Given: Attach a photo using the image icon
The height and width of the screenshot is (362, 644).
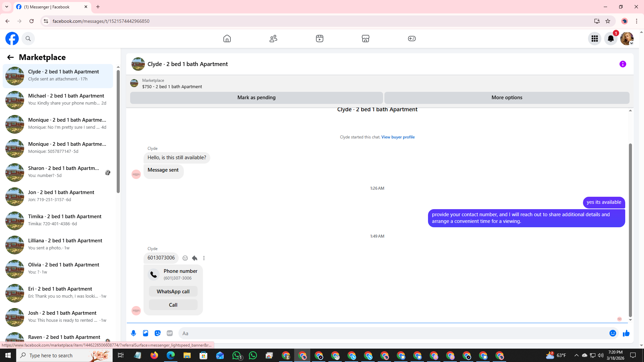Looking at the screenshot, I should click(146, 333).
